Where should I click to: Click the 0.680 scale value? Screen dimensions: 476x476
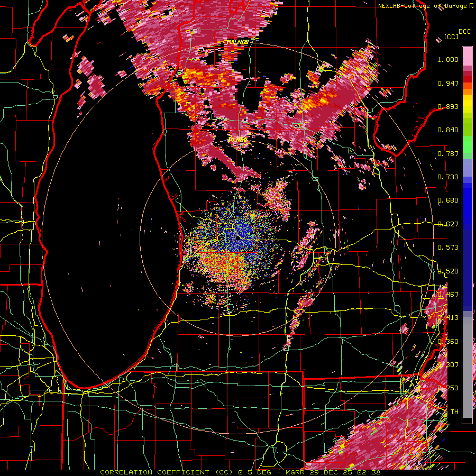[448, 200]
